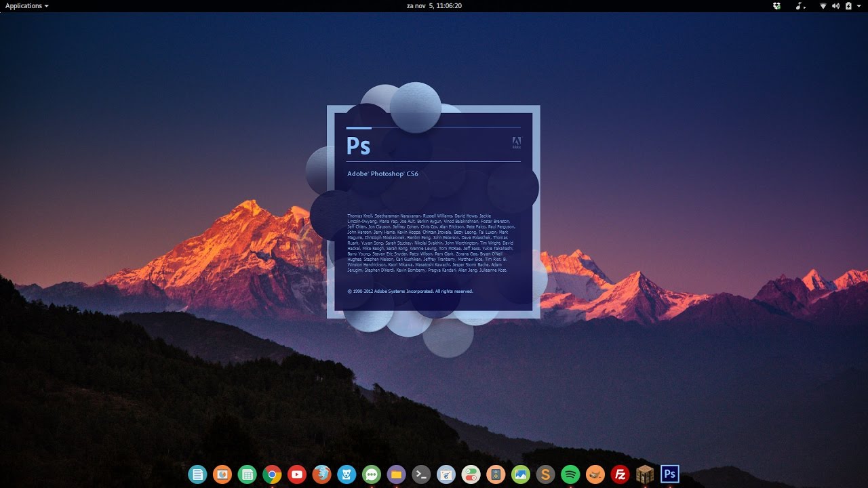Open the green image viewer app
The height and width of the screenshot is (488, 868).
[x=520, y=474]
